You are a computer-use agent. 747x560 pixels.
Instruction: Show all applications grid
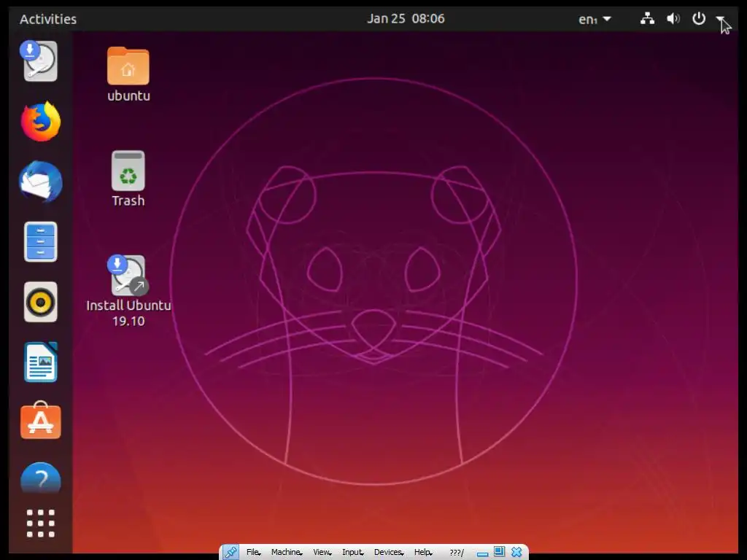coord(41,524)
